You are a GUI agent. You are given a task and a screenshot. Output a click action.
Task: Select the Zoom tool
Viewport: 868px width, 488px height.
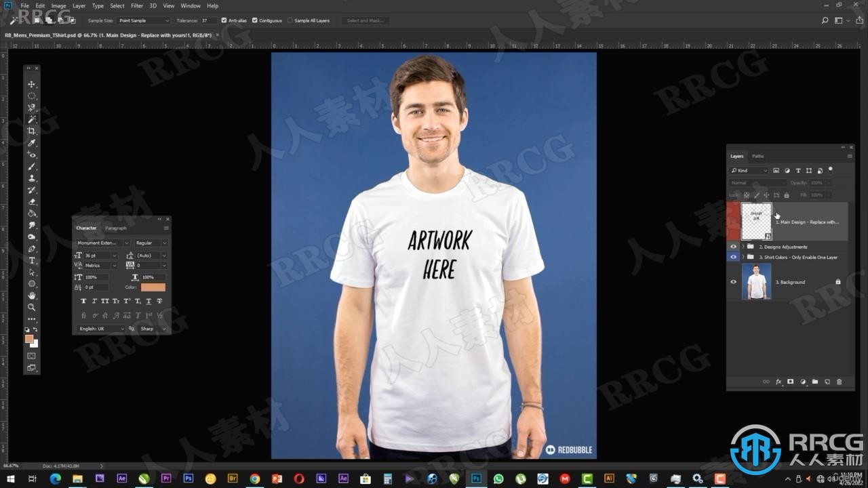click(31, 307)
